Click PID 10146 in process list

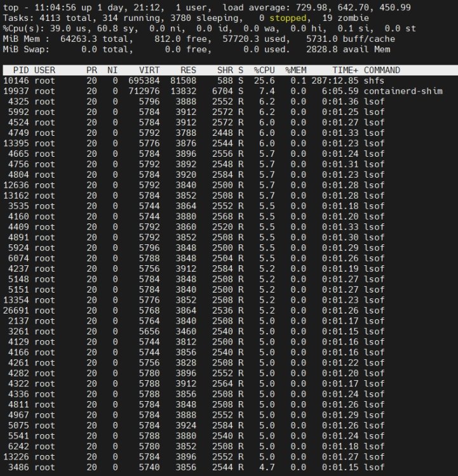pos(16,81)
